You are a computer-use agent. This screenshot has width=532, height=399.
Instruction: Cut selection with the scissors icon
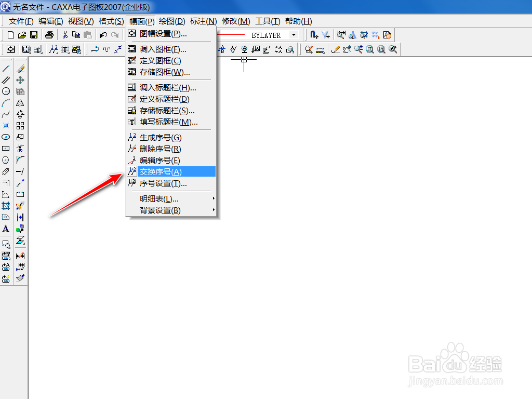pos(65,35)
